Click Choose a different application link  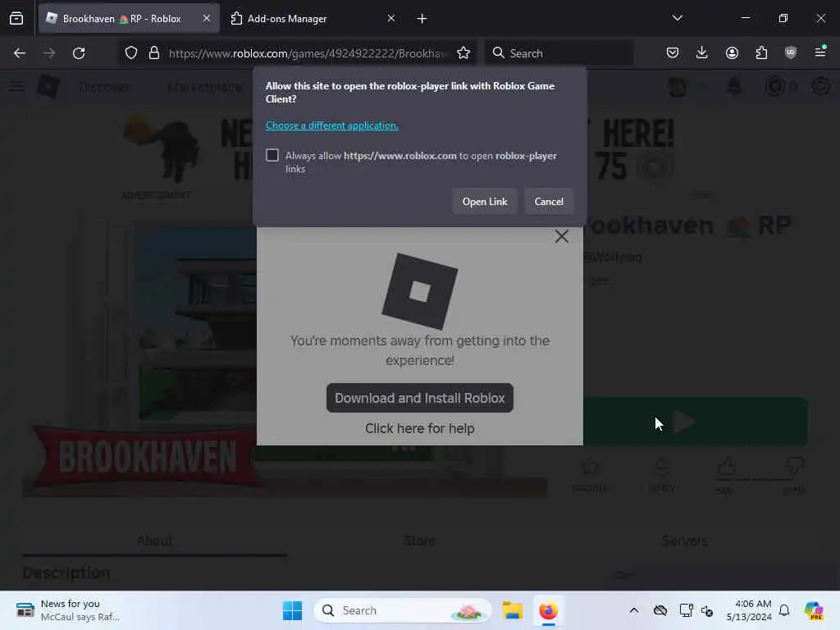[332, 126]
